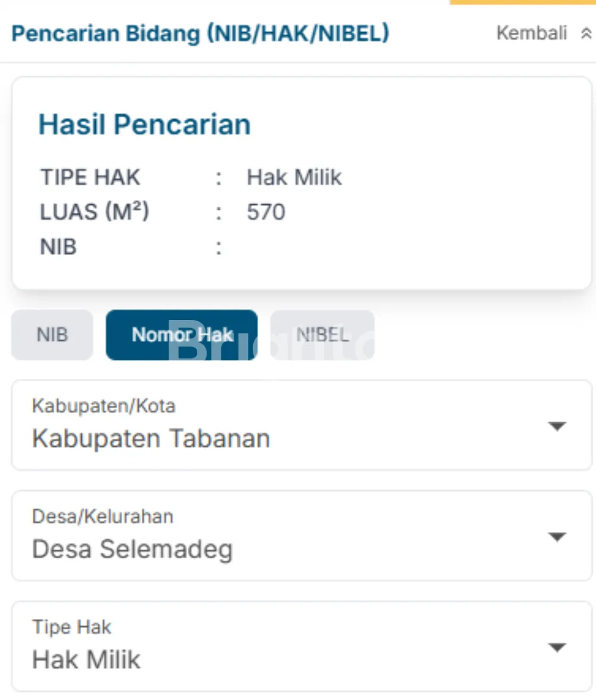Click the Hasil Pencarian heading
This screenshot has height=700, width=596.
tap(145, 125)
